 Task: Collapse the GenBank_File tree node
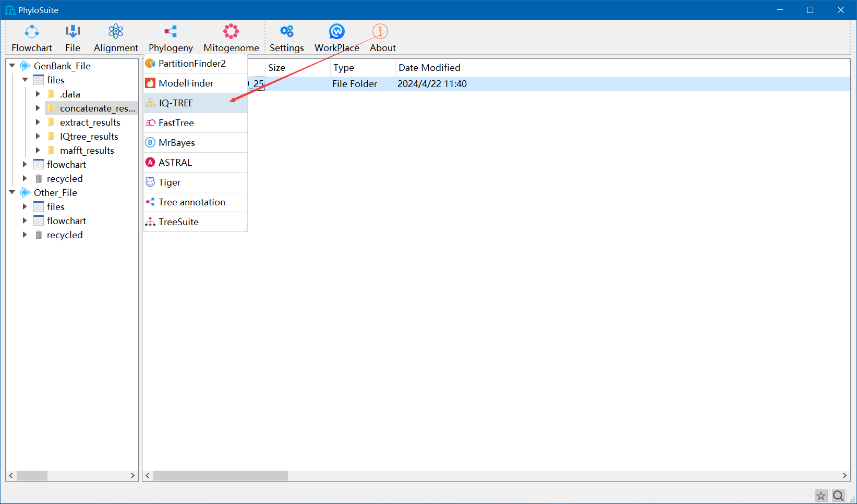tap(12, 66)
